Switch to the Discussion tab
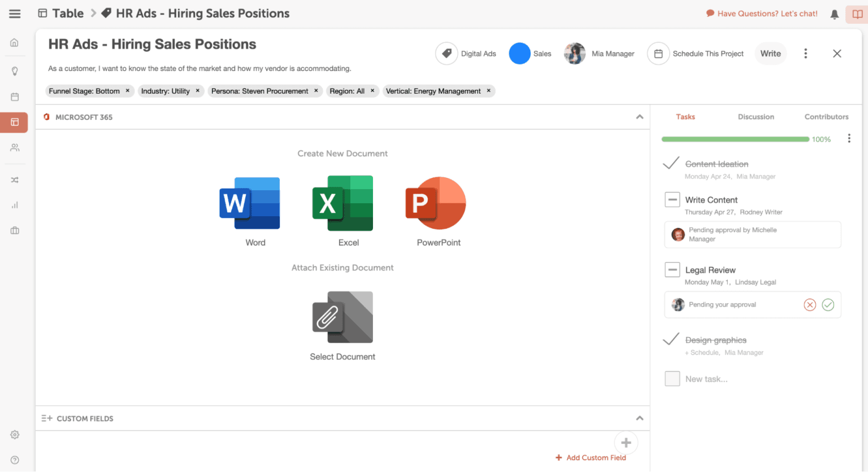 click(x=756, y=117)
